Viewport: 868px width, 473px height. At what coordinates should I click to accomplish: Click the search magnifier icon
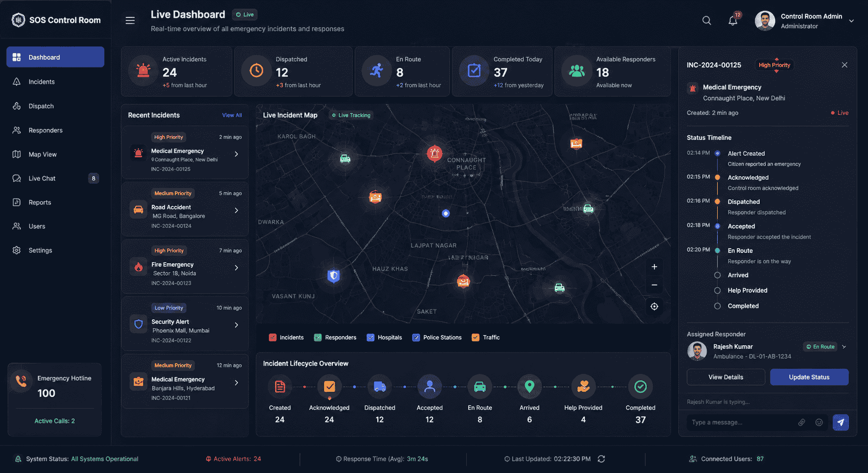click(706, 20)
